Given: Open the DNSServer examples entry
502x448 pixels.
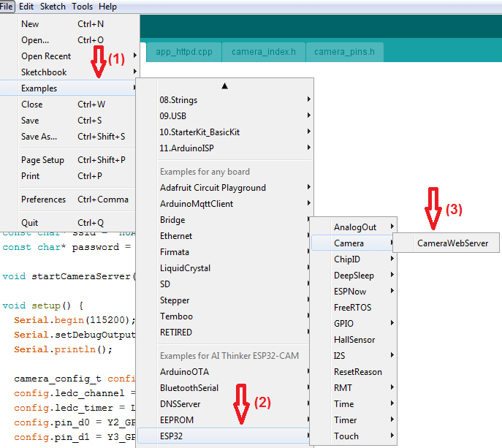Looking at the screenshot, I should [224, 404].
